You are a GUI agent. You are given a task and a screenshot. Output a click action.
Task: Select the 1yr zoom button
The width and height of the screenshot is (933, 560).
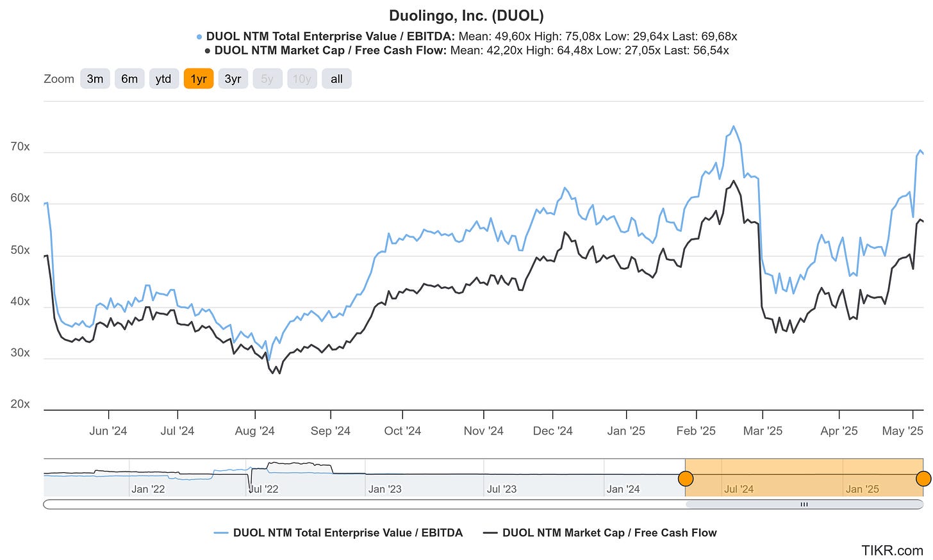pos(199,79)
